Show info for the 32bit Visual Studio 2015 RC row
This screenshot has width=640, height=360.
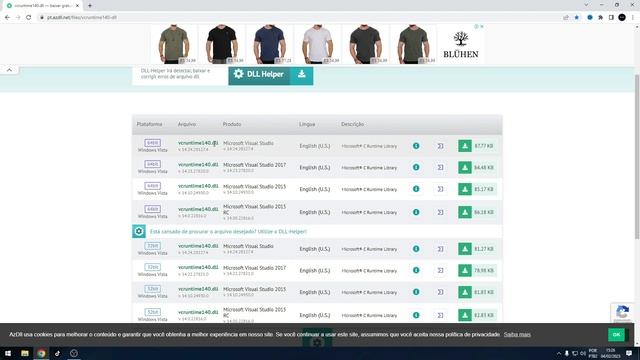[x=416, y=315]
